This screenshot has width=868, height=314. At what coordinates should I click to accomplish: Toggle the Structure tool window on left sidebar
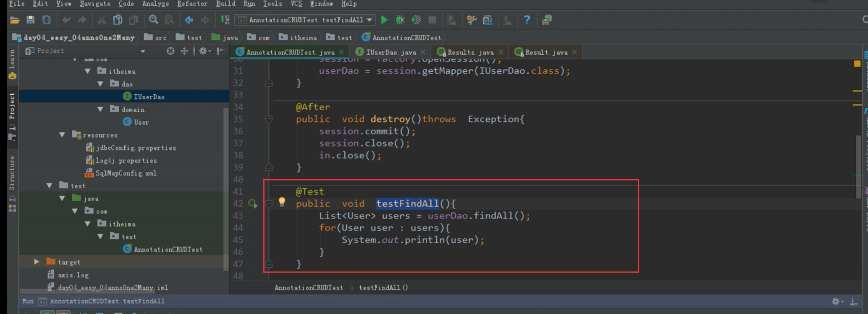(12, 176)
